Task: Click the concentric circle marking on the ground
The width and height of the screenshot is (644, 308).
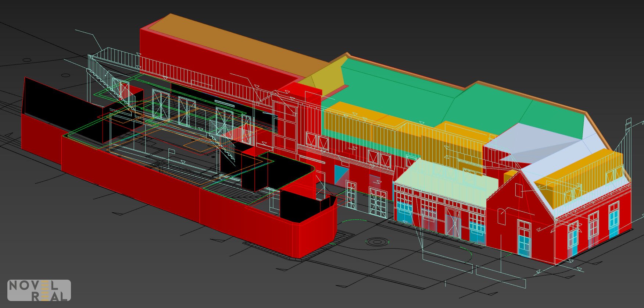Action: point(376,242)
